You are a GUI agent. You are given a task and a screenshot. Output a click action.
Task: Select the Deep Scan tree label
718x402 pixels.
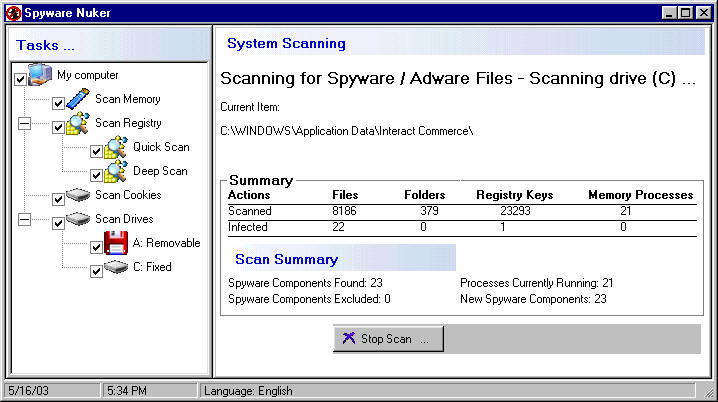point(160,171)
